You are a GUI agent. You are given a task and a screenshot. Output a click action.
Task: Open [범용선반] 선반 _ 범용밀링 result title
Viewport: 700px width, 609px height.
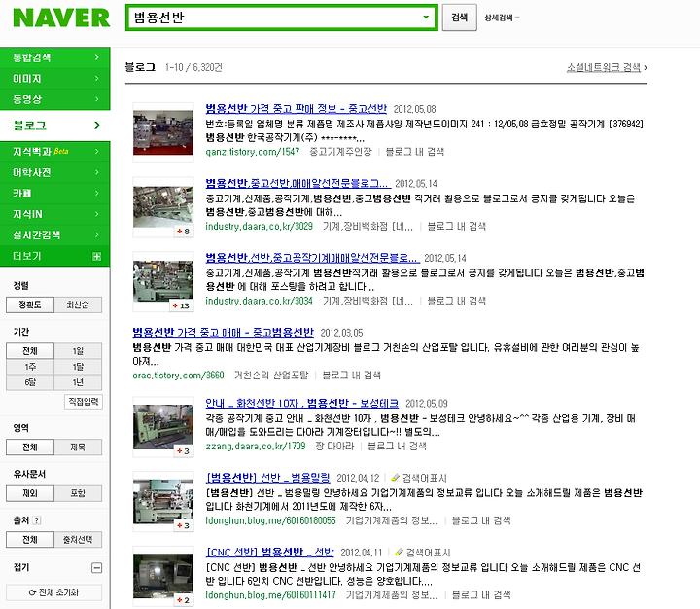(x=267, y=478)
